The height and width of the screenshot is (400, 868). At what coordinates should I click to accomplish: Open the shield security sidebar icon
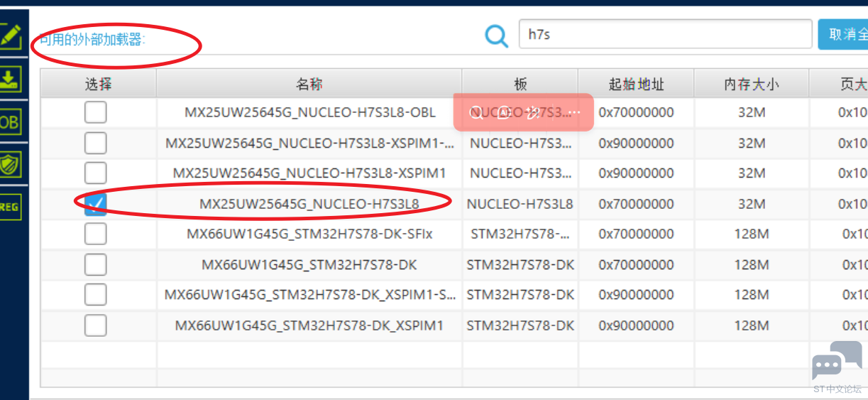click(10, 165)
